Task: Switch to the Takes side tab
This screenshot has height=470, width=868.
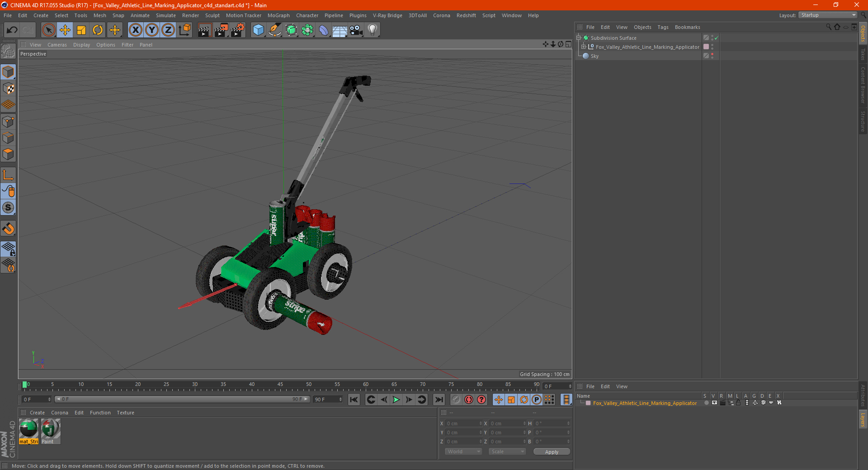Action: (863, 54)
